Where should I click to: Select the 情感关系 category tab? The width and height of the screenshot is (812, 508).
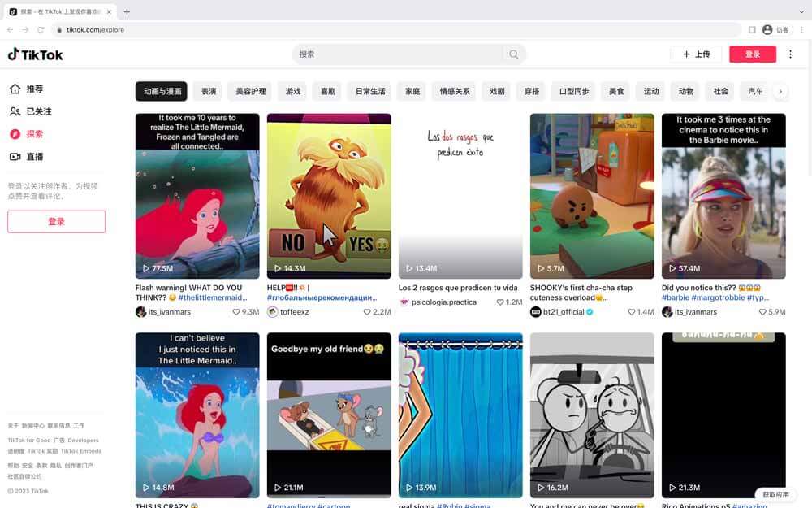click(x=455, y=91)
